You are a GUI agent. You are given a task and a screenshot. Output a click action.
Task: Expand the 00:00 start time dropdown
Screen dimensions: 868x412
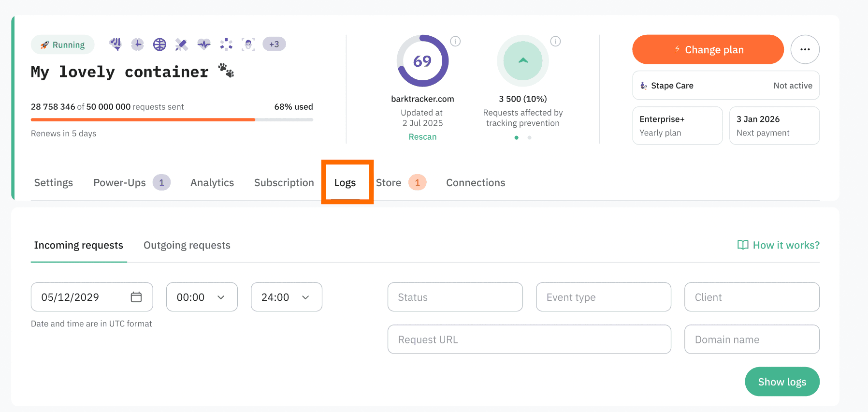click(202, 297)
